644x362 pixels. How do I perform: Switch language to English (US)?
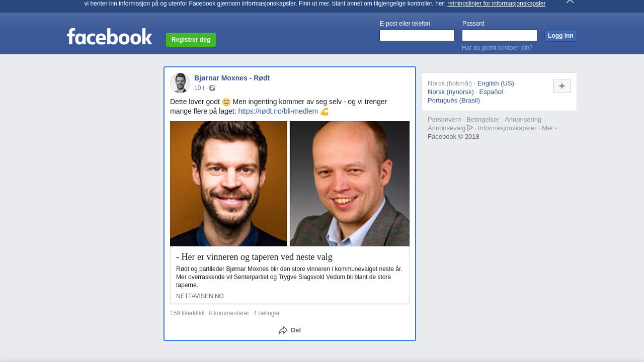coord(496,83)
